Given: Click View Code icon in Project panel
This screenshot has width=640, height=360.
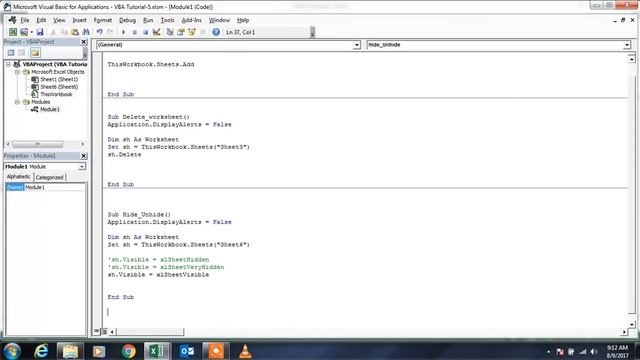Looking at the screenshot, I should pos(11,53).
